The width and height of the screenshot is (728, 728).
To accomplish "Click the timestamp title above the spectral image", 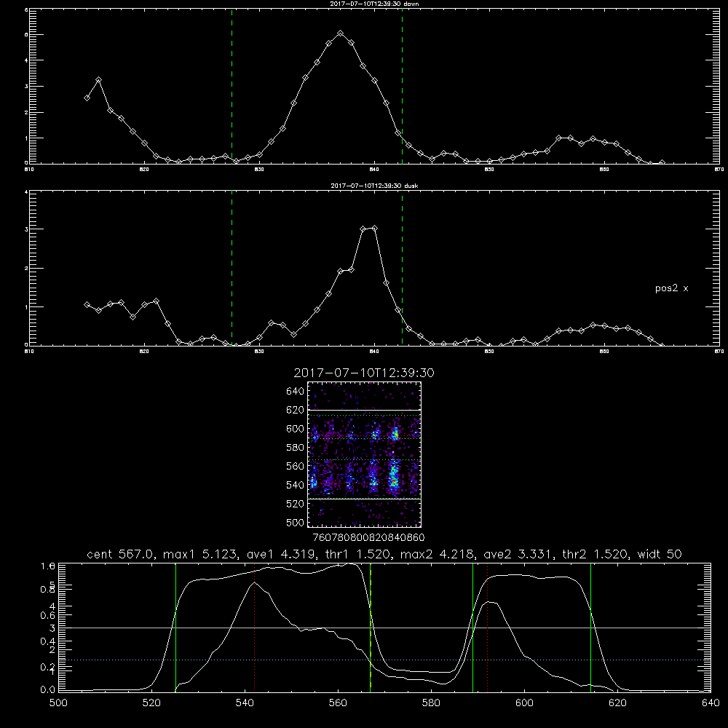I will (364, 373).
